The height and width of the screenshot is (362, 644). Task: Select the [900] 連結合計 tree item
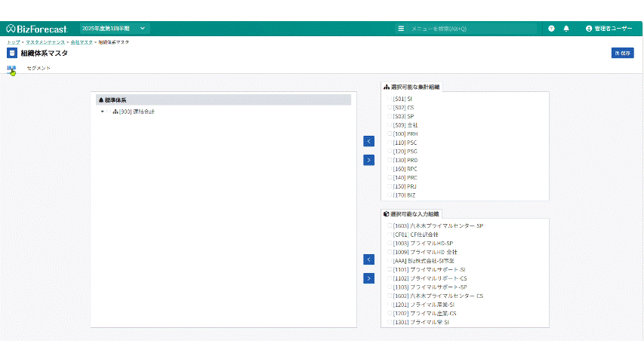[137, 112]
